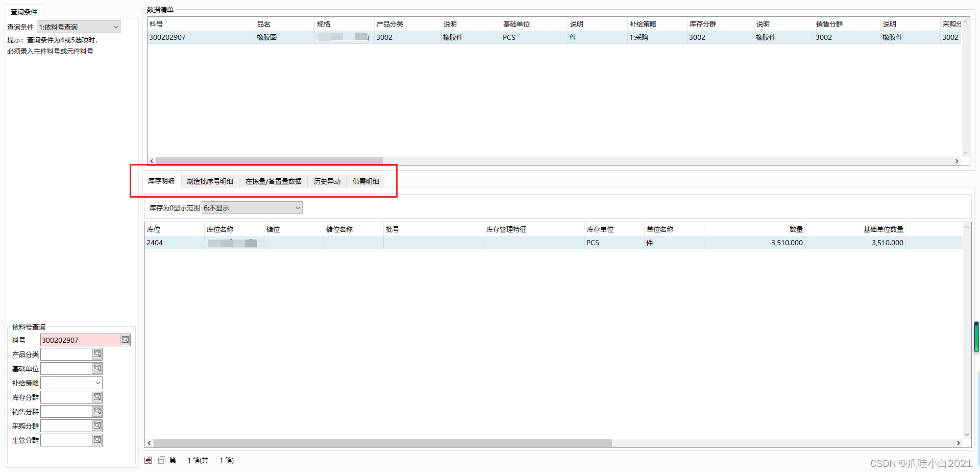Select the 3,510.000 value under 数量
This screenshot has width=980, height=473.
(754, 243)
